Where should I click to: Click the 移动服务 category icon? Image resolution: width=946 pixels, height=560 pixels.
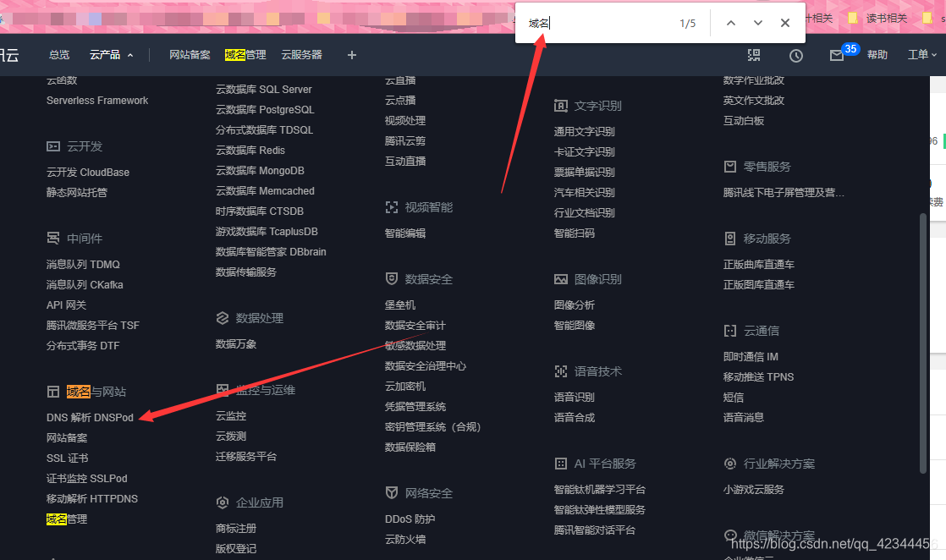tap(730, 239)
